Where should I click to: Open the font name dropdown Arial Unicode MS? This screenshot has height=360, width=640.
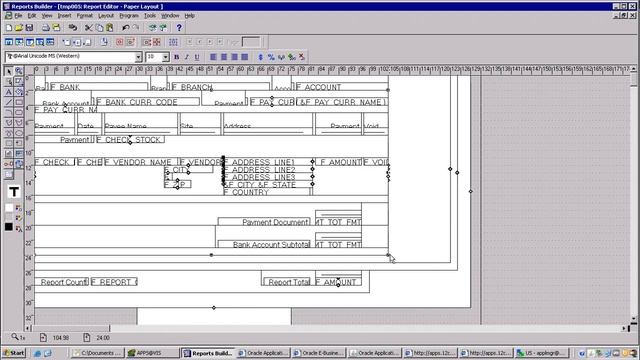138,57
